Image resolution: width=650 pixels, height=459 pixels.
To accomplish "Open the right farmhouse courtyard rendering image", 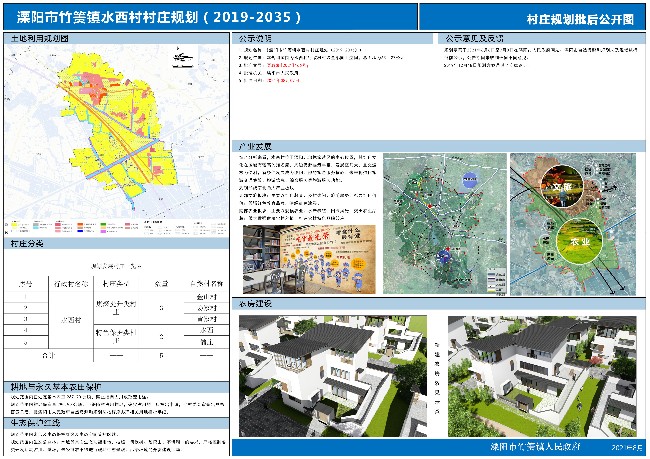I will click(x=542, y=376).
